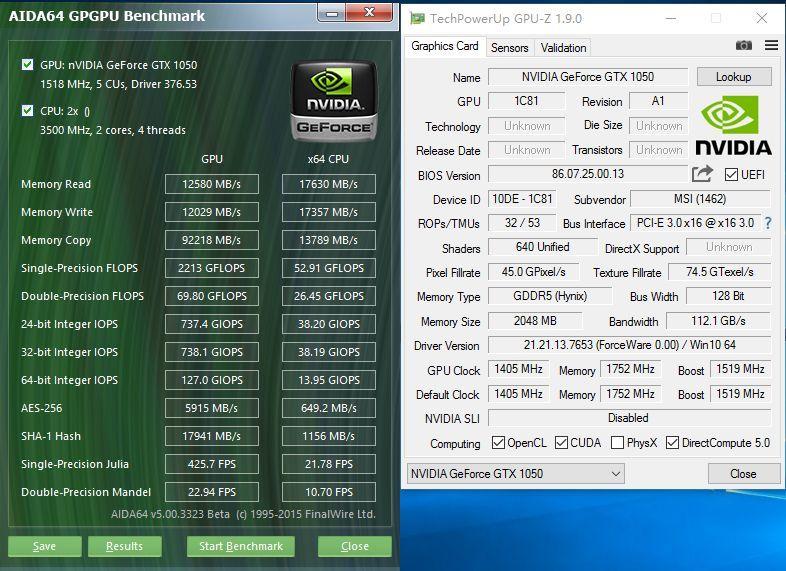Open Results in AIDA64
The image size is (786, 571).
tap(124, 546)
